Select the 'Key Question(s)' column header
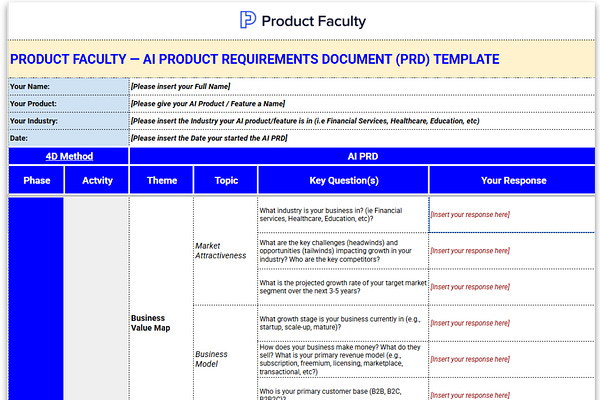 pos(343,180)
